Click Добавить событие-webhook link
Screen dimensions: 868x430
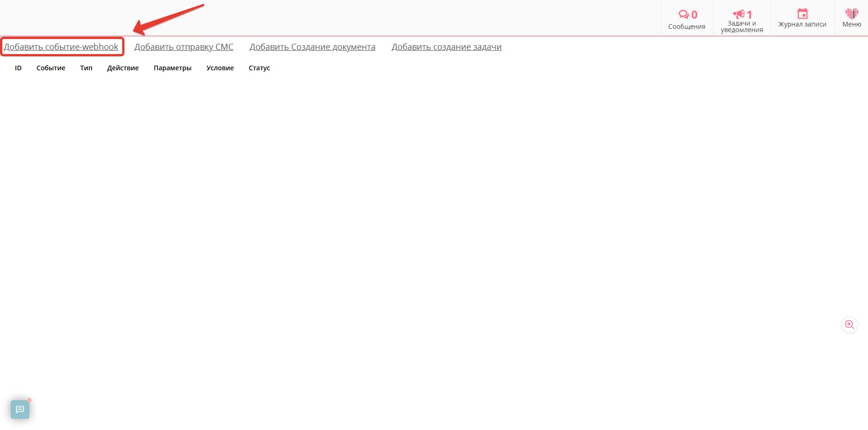coord(61,47)
